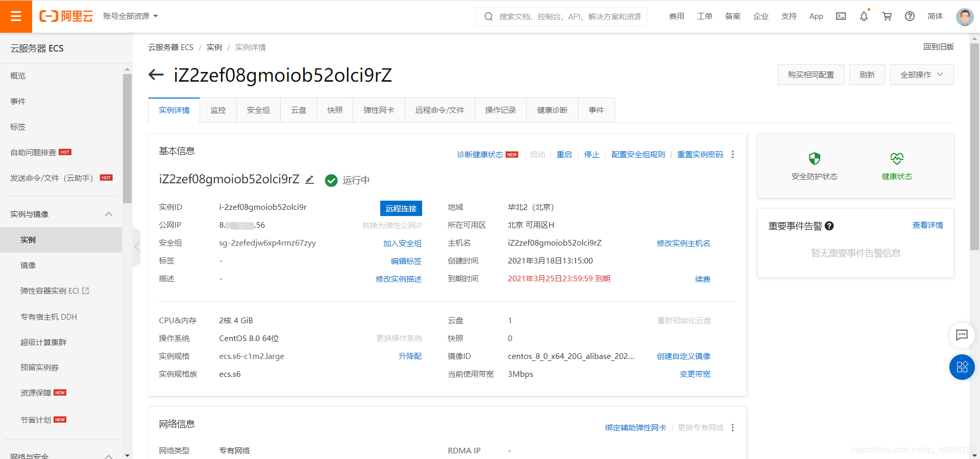
Task: Click the 停止 link
Action: tap(592, 155)
